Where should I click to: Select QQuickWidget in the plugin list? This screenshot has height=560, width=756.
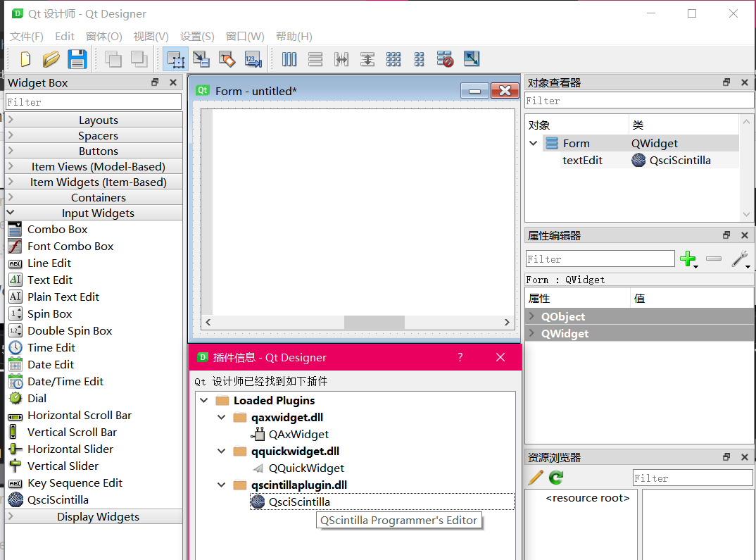[306, 468]
